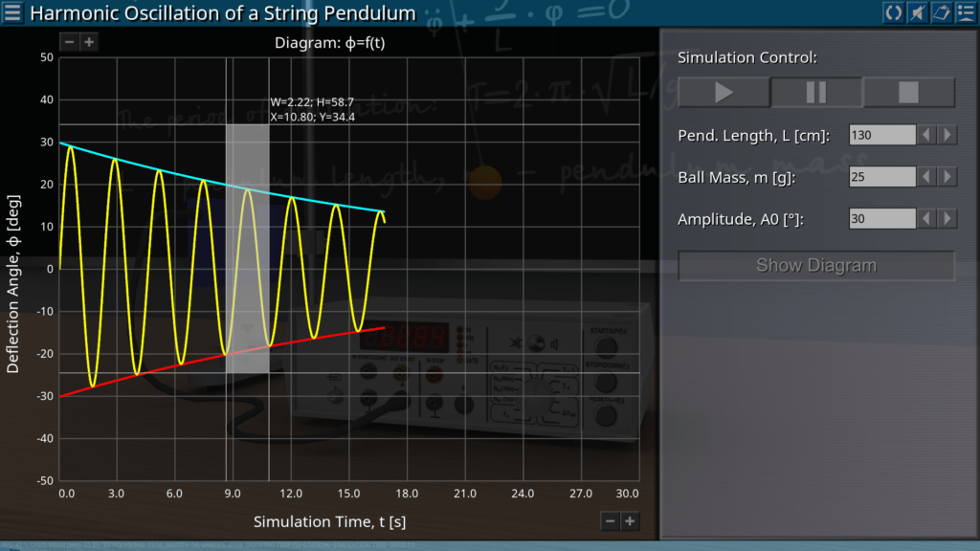Decrease pendulum length with the left arrow
The height and width of the screenshot is (551, 980).
click(x=926, y=135)
